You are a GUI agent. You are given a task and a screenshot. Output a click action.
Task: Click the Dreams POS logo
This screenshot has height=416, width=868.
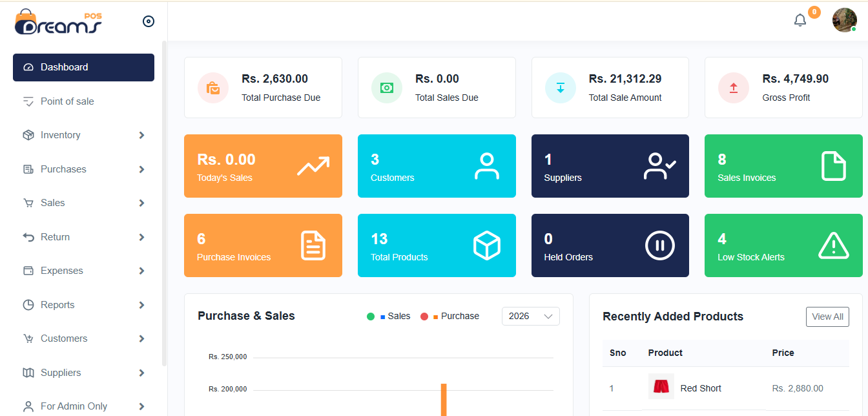(x=58, y=22)
